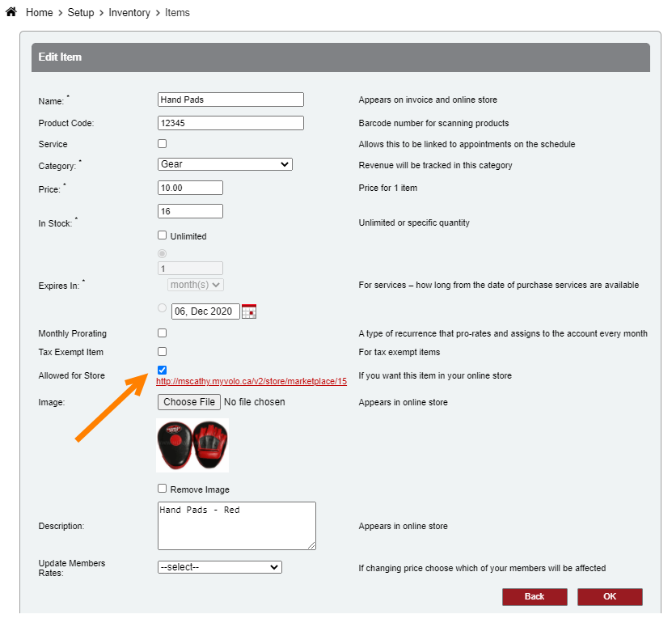Select the expiry date radio button
The width and height of the screenshot is (672, 627).
click(163, 308)
